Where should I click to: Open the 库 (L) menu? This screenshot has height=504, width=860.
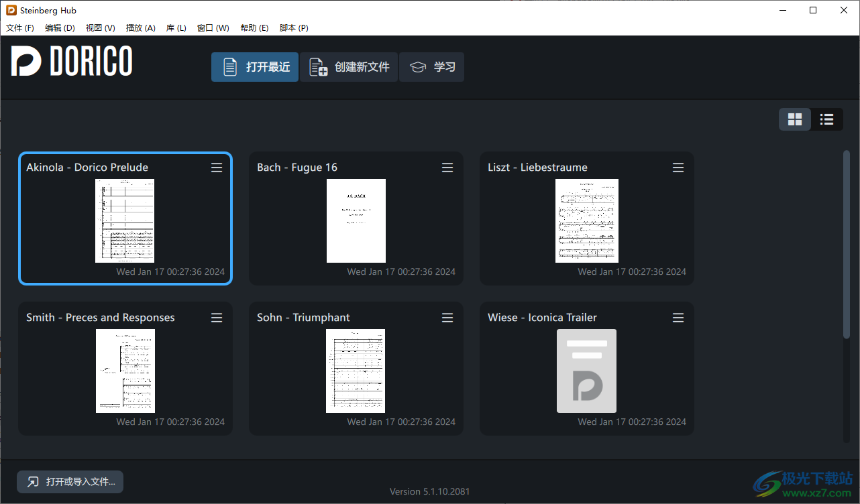(176, 28)
